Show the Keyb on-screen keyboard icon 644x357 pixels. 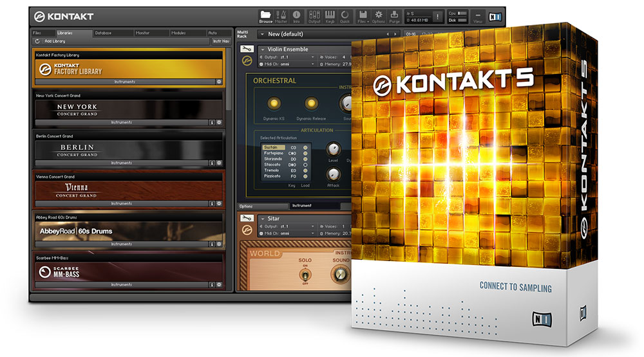pyautogui.click(x=330, y=17)
